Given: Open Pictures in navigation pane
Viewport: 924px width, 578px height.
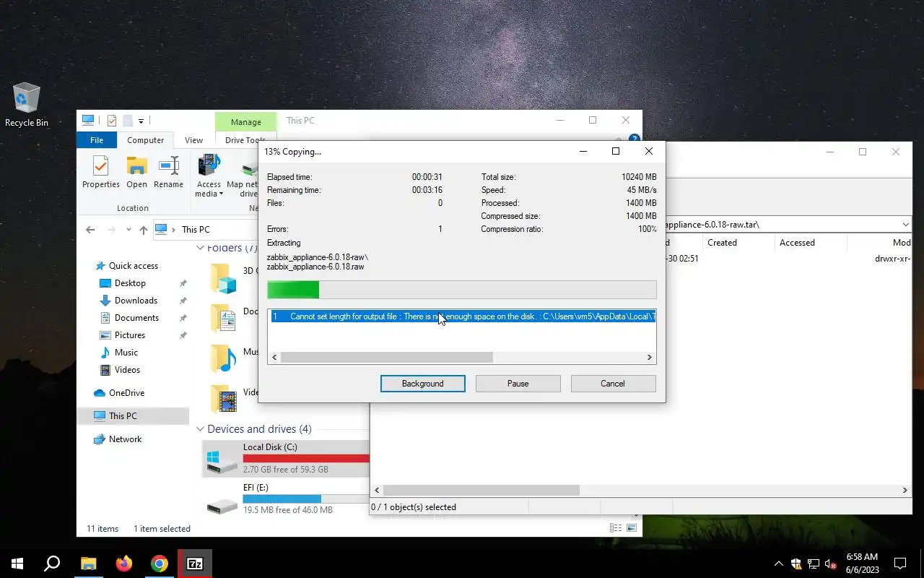Looking at the screenshot, I should [x=130, y=335].
